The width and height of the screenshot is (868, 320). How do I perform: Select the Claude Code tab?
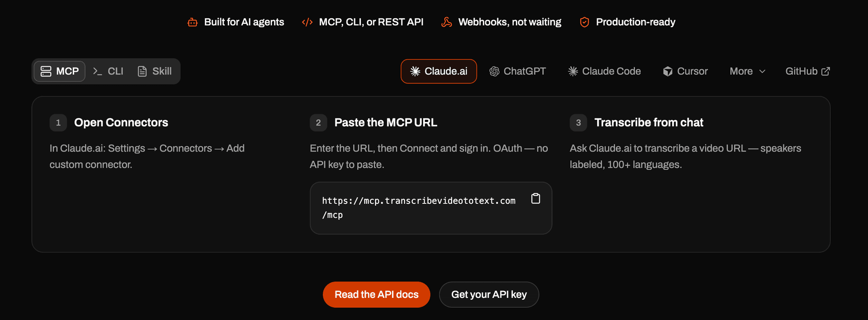pyautogui.click(x=604, y=71)
